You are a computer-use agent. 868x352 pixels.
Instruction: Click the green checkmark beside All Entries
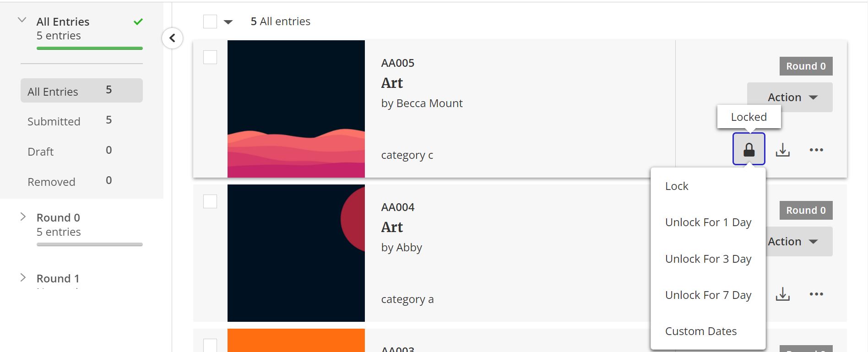click(138, 22)
